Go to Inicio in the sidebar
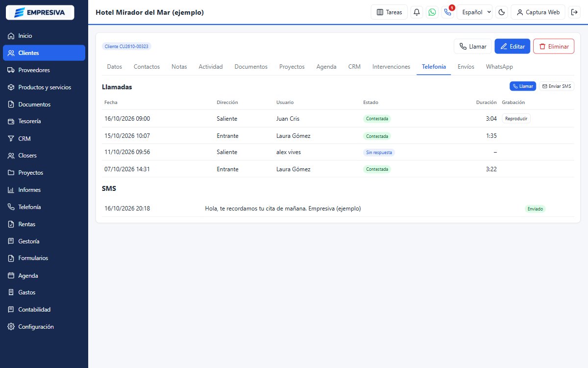Viewport: 588px width, 368px height. pyautogui.click(x=44, y=36)
